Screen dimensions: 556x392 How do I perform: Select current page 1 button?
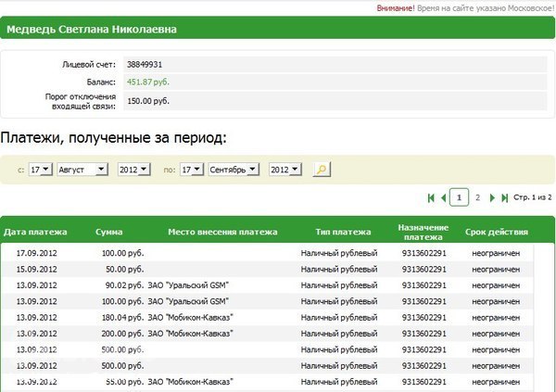pos(458,197)
